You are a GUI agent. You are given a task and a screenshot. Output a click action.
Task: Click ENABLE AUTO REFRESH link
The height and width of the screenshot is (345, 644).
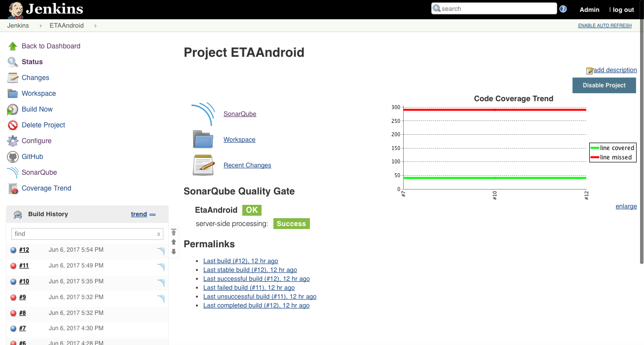pos(605,26)
